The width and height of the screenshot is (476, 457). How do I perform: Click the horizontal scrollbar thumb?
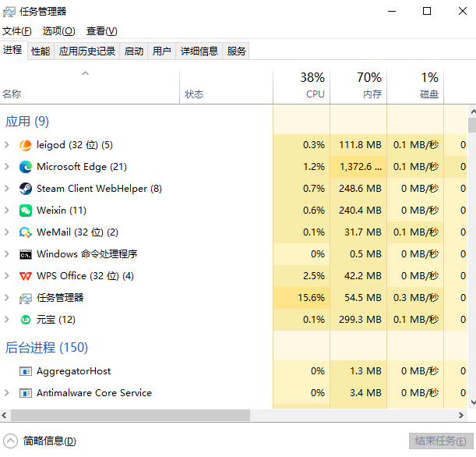131,416
